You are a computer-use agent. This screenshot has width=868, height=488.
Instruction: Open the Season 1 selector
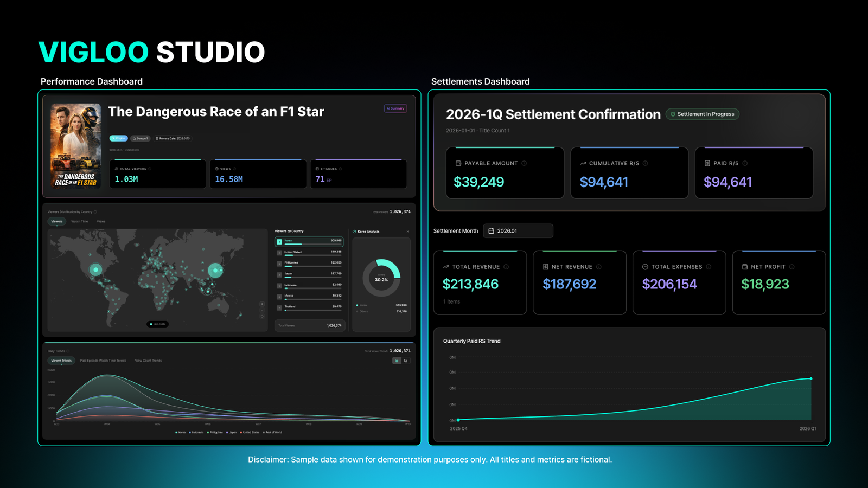pos(141,138)
